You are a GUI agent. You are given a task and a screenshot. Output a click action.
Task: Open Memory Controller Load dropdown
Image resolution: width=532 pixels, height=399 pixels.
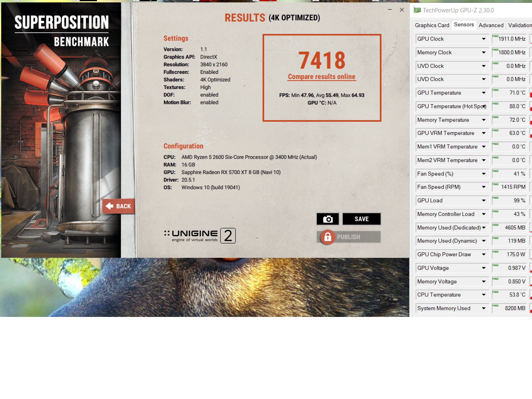(484, 214)
